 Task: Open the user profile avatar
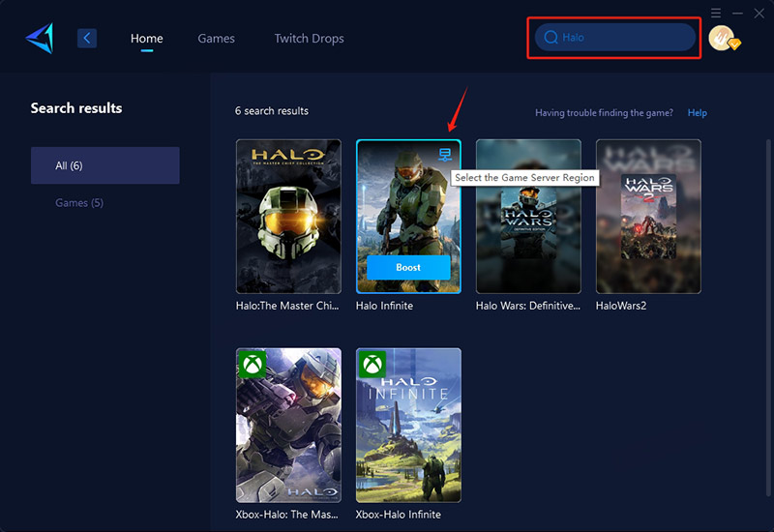(724, 39)
